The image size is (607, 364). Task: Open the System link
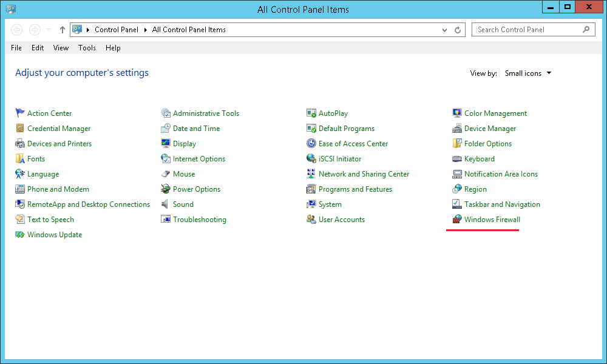pos(330,204)
